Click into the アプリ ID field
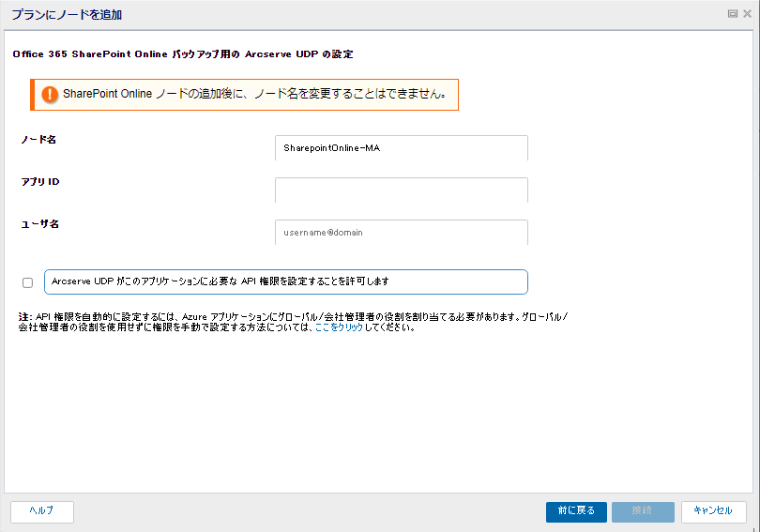 tap(402, 190)
